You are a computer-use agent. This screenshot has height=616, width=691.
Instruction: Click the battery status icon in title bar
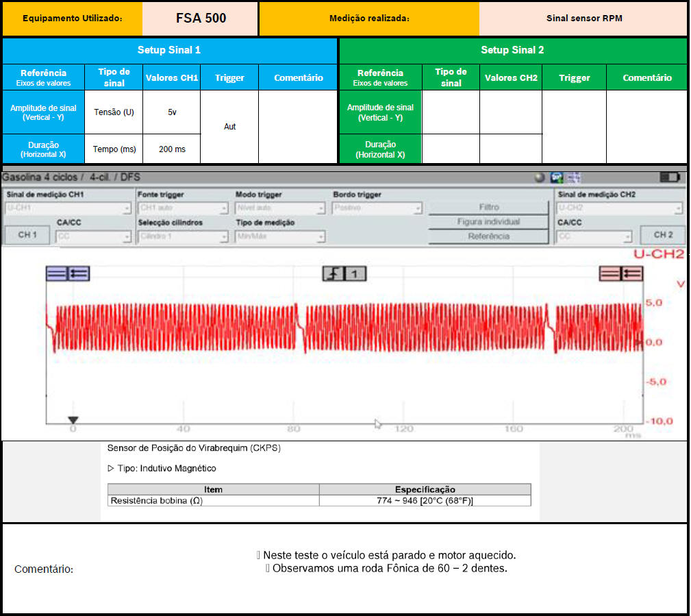pyautogui.click(x=668, y=177)
